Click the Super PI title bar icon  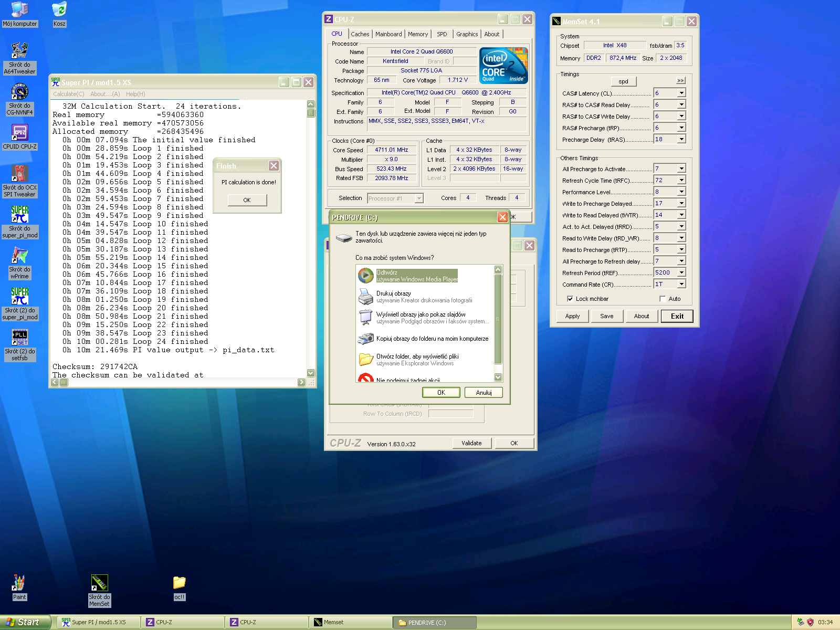(56, 82)
